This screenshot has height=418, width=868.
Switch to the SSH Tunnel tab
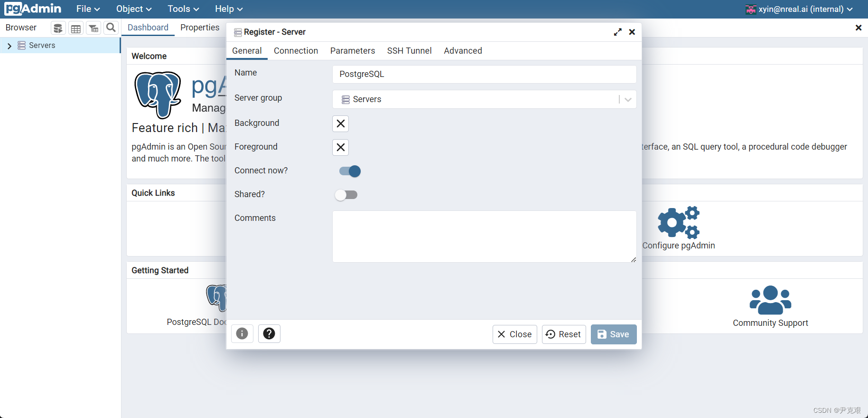(409, 51)
